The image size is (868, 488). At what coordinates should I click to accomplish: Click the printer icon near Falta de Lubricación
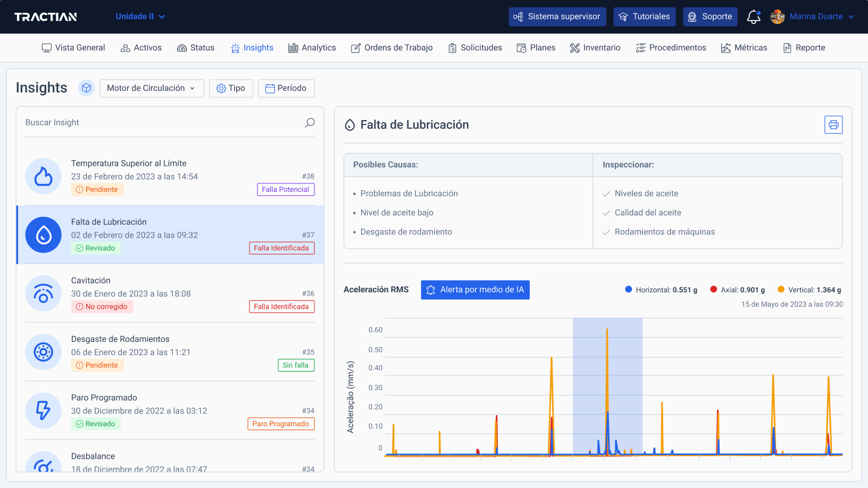(833, 124)
